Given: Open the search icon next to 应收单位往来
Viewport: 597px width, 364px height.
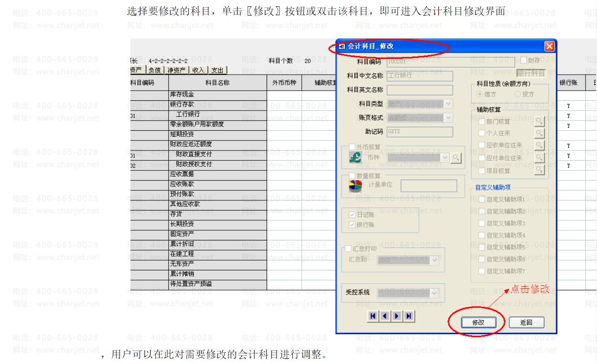Looking at the screenshot, I should click(x=539, y=145).
